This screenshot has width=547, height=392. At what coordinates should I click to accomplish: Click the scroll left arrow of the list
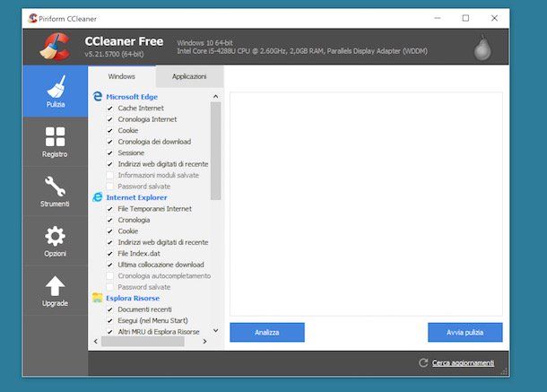pos(96,342)
